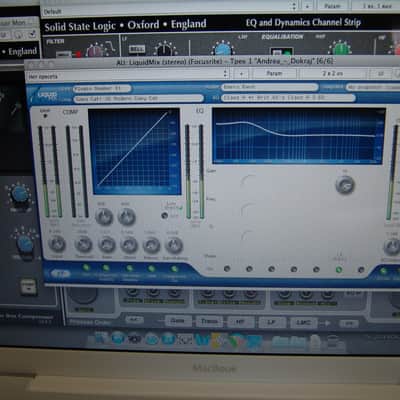Enable the second EQ band switch
This screenshot has width=400, height=400.
point(249,269)
